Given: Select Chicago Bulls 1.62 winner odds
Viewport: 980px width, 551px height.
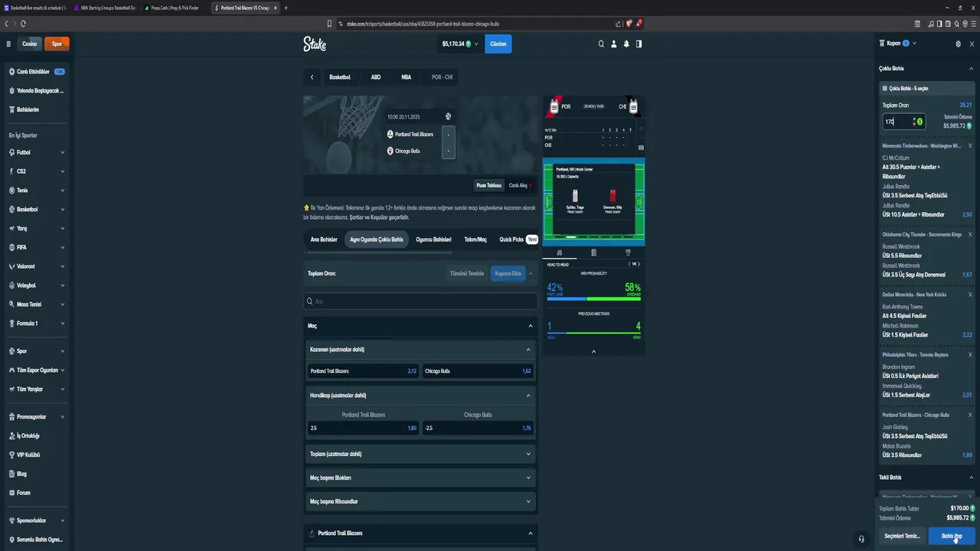Looking at the screenshot, I should click(x=478, y=371).
